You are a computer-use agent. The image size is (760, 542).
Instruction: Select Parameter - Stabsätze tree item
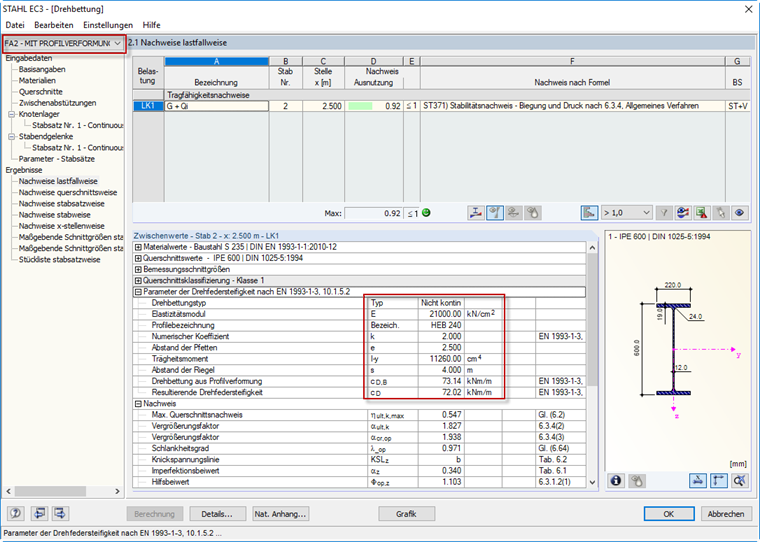point(57,159)
